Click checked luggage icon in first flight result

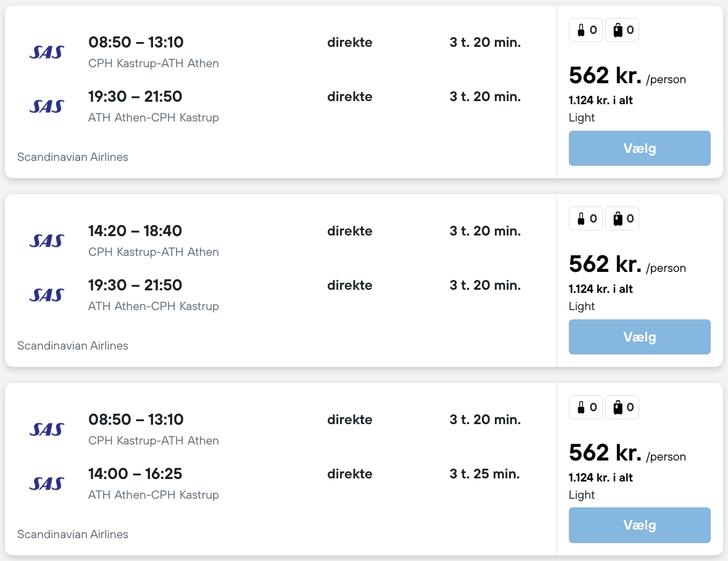618,30
